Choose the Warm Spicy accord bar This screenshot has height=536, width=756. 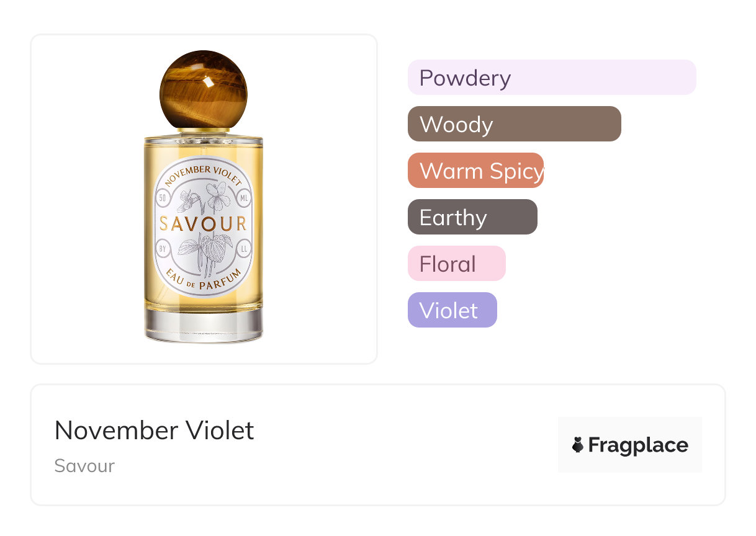pos(475,171)
